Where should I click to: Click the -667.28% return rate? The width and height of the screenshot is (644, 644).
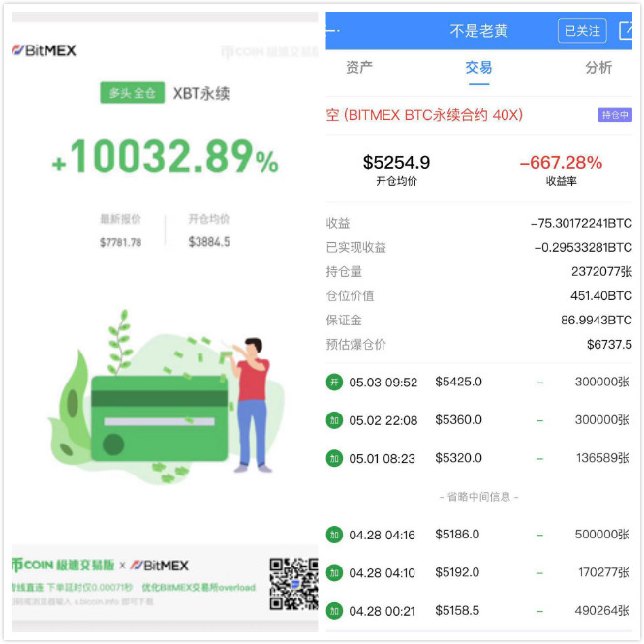(561, 163)
